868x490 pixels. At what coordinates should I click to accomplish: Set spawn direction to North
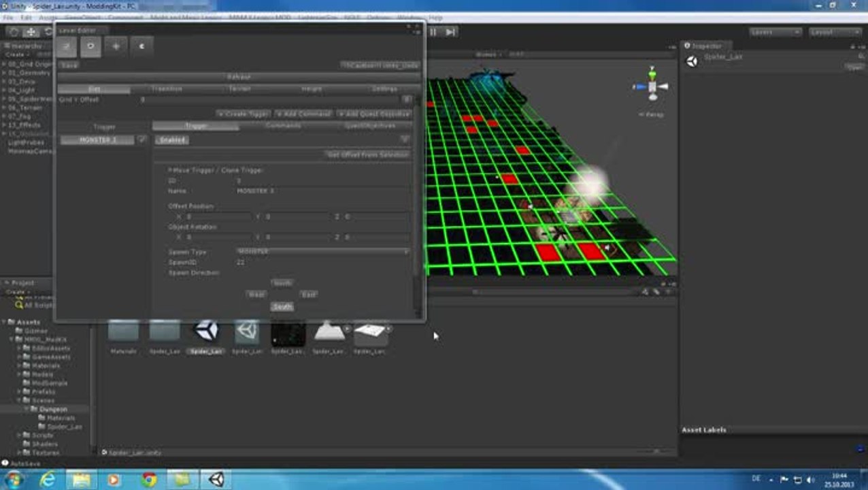click(282, 282)
